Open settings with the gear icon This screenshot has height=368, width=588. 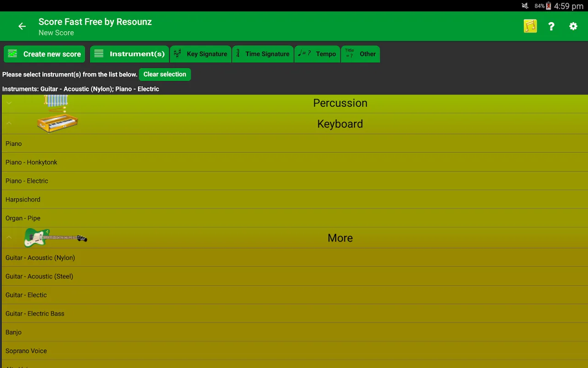coord(573,26)
